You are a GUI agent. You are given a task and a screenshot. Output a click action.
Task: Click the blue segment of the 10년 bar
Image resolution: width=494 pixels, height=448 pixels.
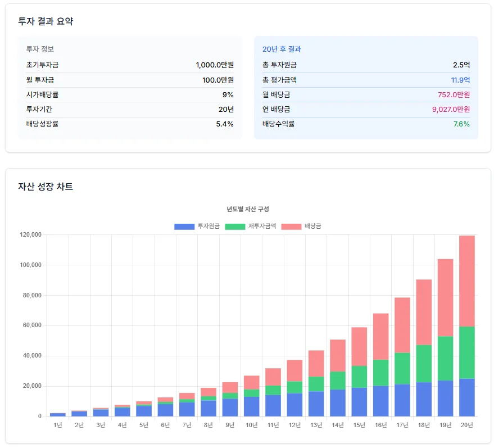point(252,406)
